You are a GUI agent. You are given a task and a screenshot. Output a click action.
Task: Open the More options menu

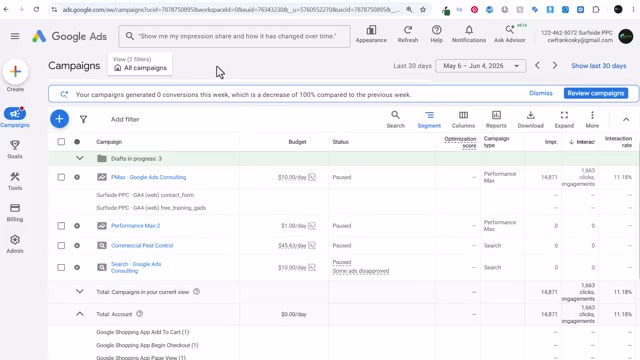(x=592, y=119)
